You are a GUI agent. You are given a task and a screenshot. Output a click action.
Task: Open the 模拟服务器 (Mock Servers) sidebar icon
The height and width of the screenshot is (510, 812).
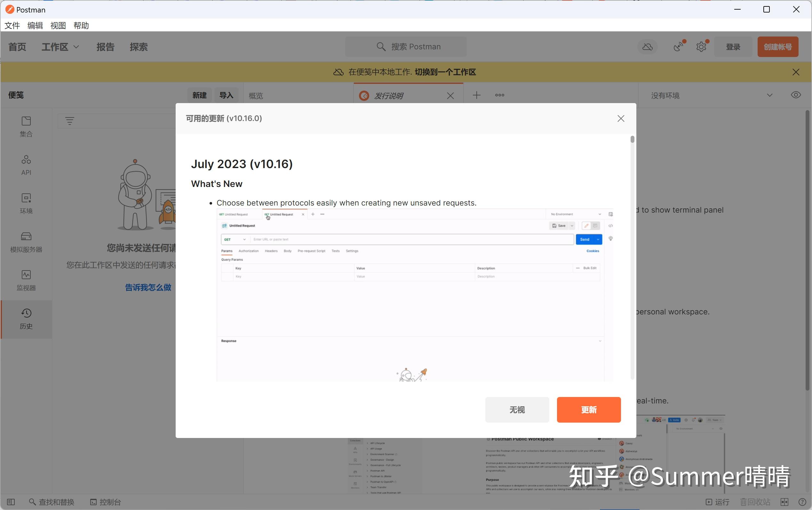pos(26,241)
